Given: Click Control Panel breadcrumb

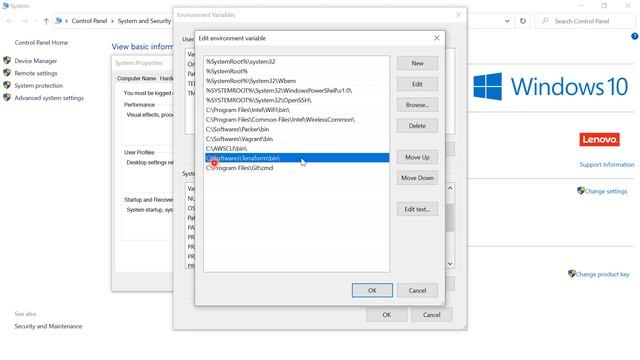Looking at the screenshot, I should click(x=89, y=21).
